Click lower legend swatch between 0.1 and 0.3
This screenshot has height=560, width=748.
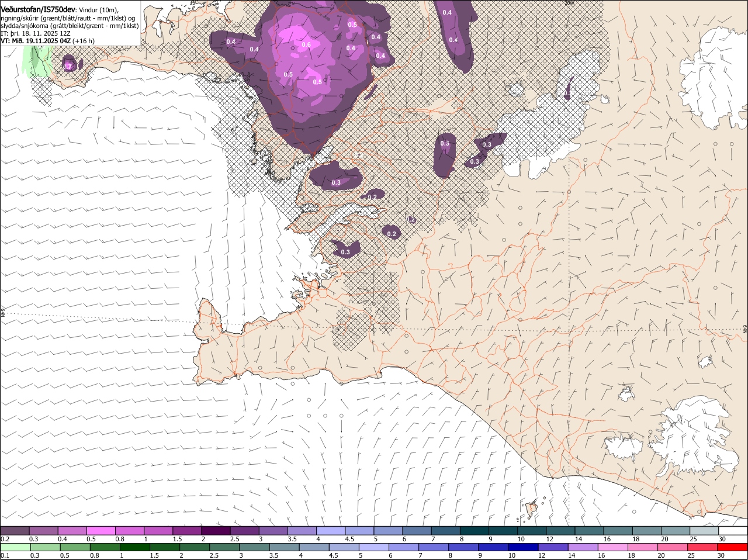(x=15, y=547)
